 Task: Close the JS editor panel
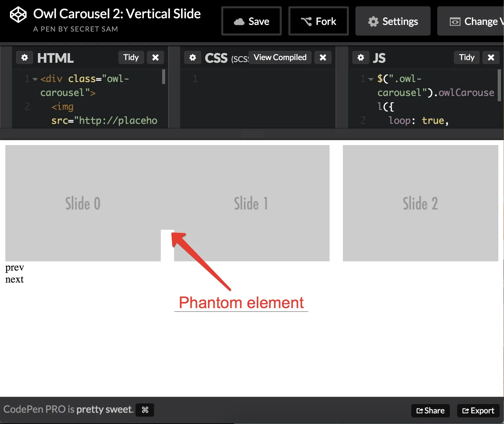(491, 57)
